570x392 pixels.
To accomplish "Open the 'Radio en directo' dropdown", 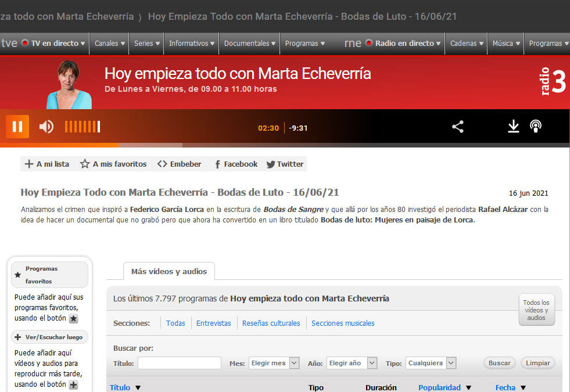I will click(403, 44).
